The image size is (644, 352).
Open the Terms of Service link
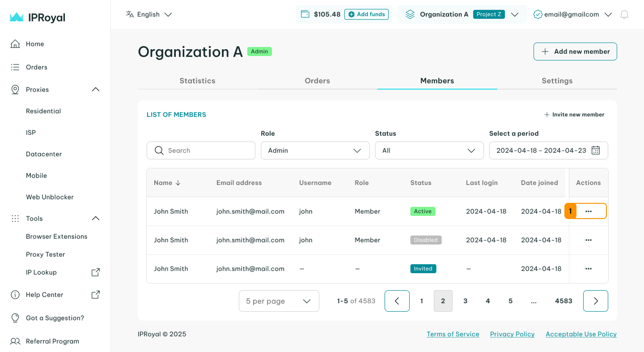click(x=453, y=334)
